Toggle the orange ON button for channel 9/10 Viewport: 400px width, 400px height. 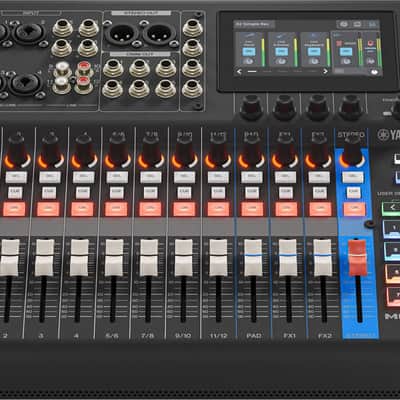[x=184, y=209]
